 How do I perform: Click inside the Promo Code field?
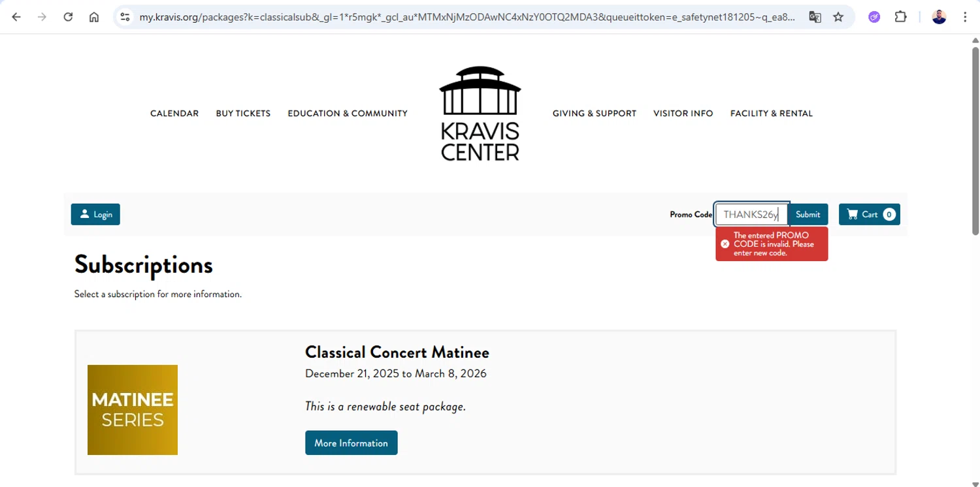[751, 214]
